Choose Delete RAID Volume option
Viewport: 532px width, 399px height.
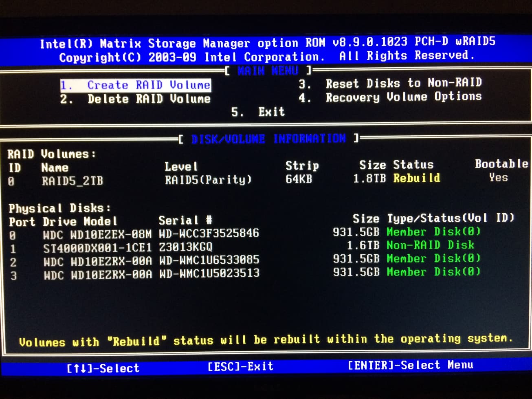[135, 99]
